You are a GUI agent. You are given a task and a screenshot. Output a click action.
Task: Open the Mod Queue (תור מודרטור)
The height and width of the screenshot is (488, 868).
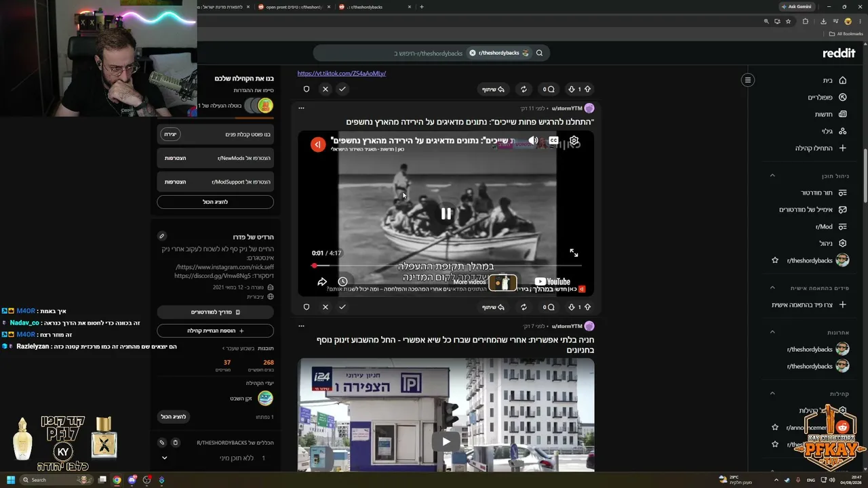click(824, 192)
